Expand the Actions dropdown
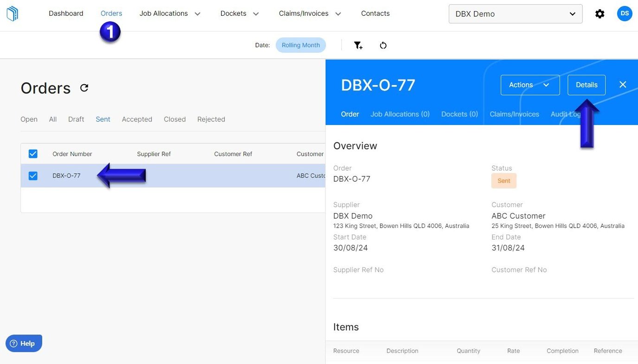Screen dimensions: 638x364 [x=530, y=85]
